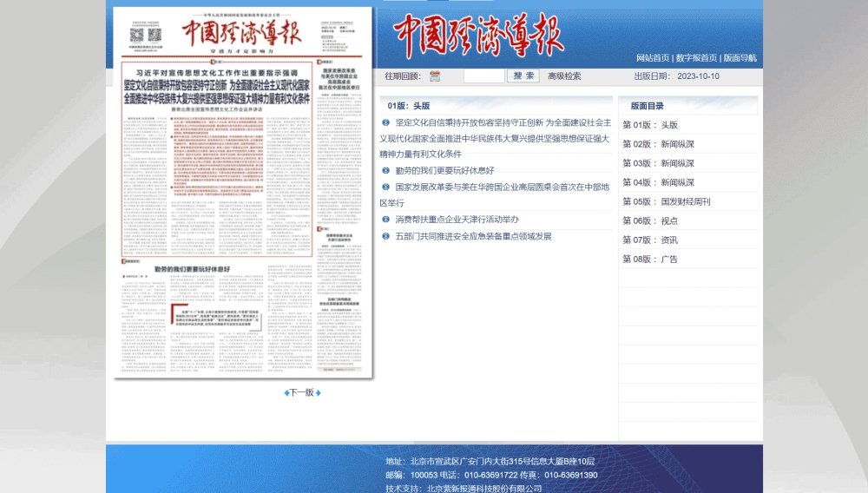Select 第03版：新闻纵深 in page directory
The height and width of the screenshot is (493, 868).
coord(658,163)
